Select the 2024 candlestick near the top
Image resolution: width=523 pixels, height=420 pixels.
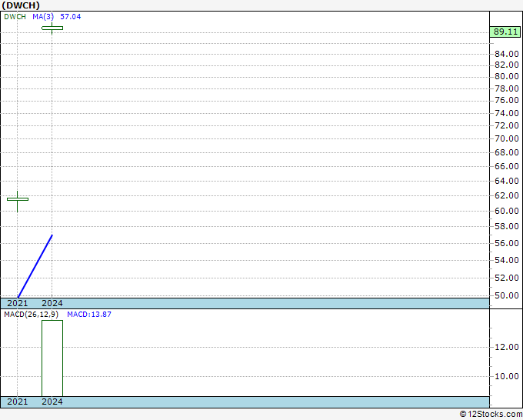pos(52,28)
